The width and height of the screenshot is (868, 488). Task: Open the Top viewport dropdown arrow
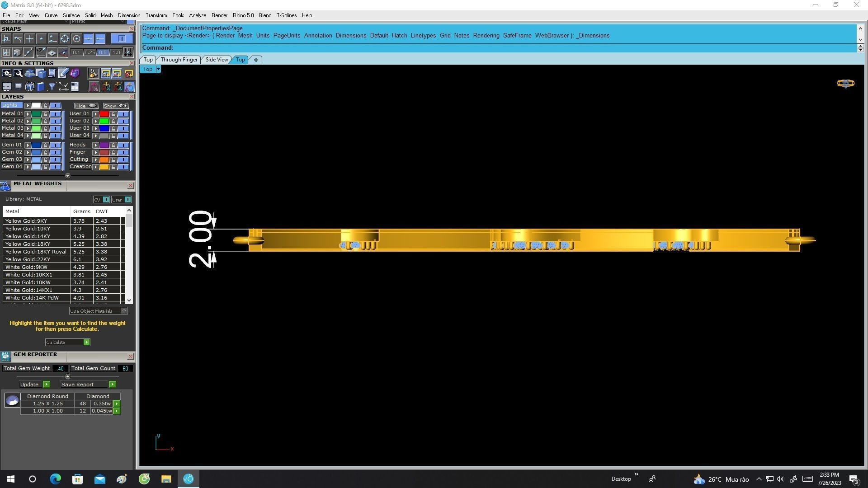coord(158,69)
